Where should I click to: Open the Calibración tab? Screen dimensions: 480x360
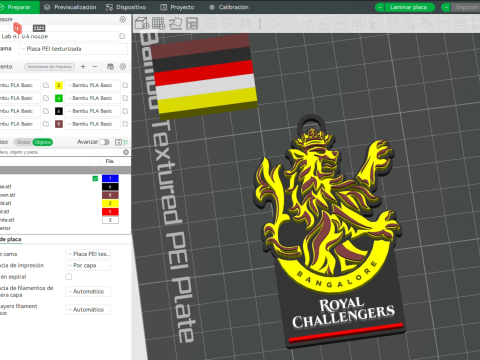[x=229, y=7]
